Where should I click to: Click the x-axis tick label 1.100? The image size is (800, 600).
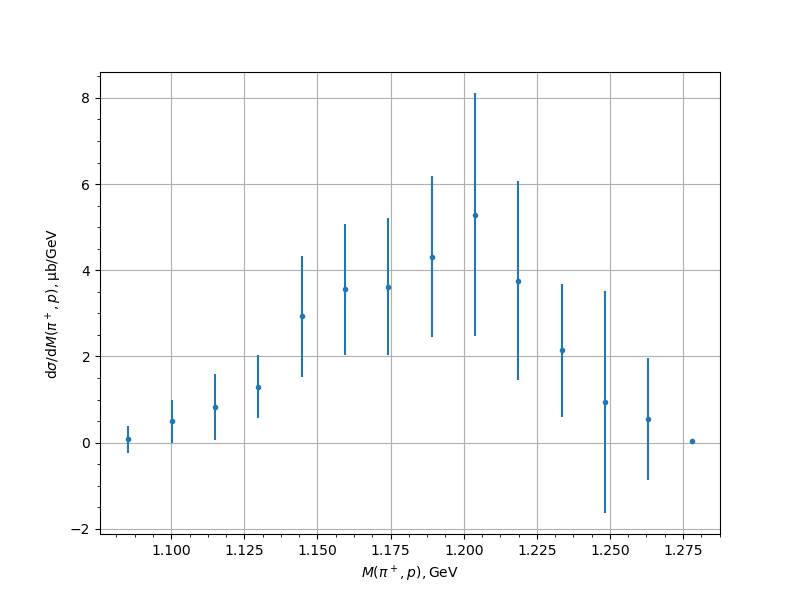click(172, 551)
